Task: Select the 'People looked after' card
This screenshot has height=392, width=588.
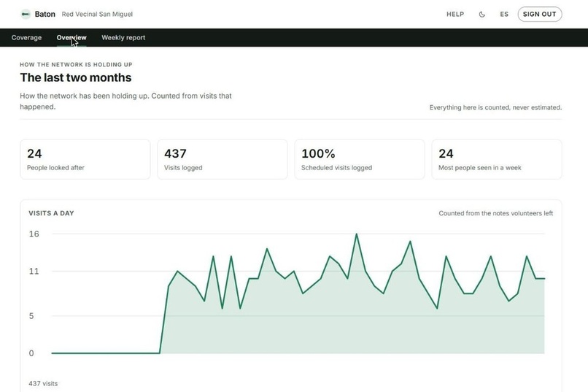Action: 85,159
